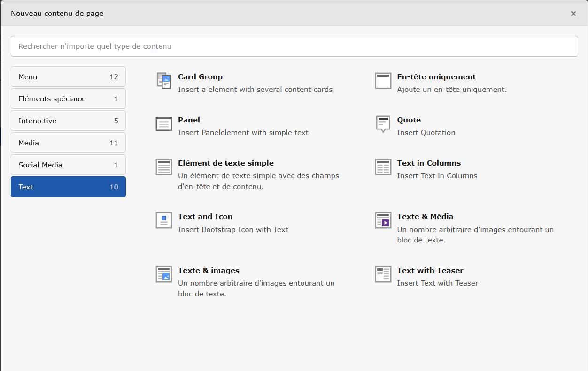The width and height of the screenshot is (588, 371).
Task: Click the Texte & images icon
Action: (163, 274)
